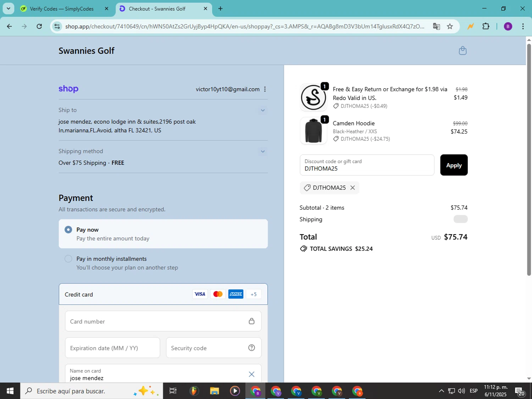This screenshot has width=532, height=399.
Task: Expand the Ship to section
Action: pos(263,110)
